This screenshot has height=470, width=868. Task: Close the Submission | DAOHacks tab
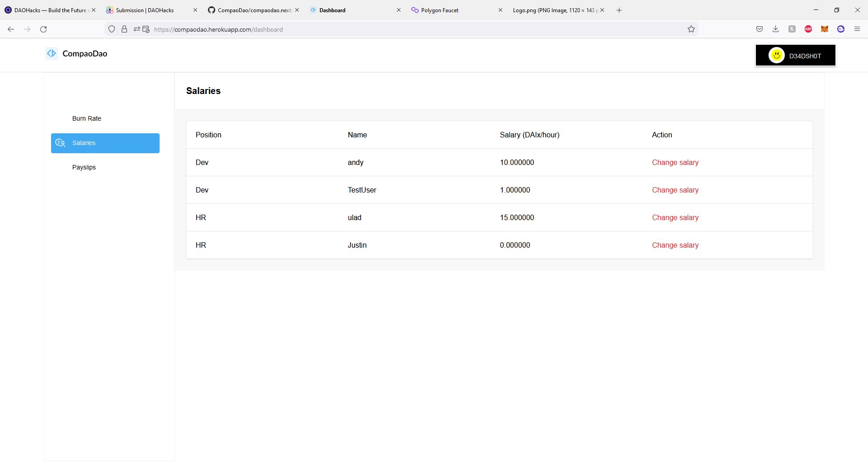[195, 10]
